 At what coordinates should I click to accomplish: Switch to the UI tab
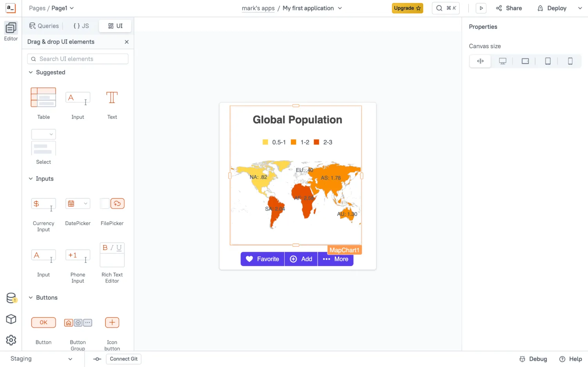(x=115, y=26)
